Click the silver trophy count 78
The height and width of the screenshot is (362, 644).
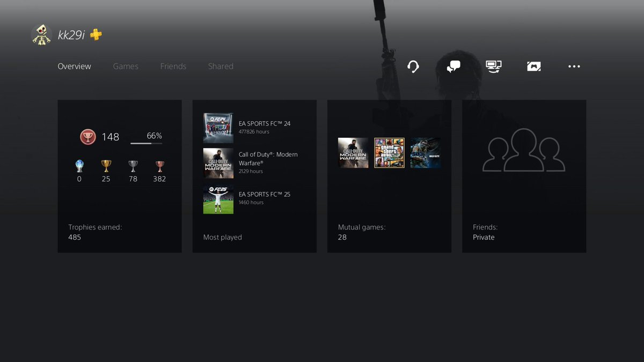pyautogui.click(x=133, y=179)
